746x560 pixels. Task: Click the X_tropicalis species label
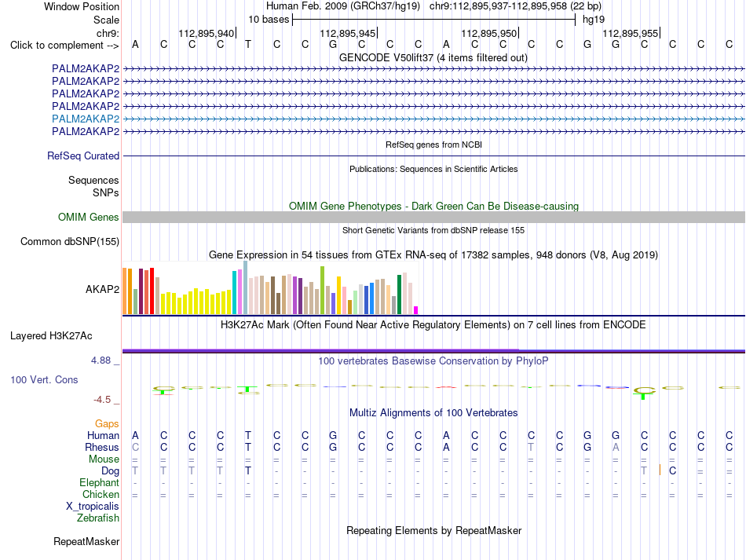coord(93,507)
